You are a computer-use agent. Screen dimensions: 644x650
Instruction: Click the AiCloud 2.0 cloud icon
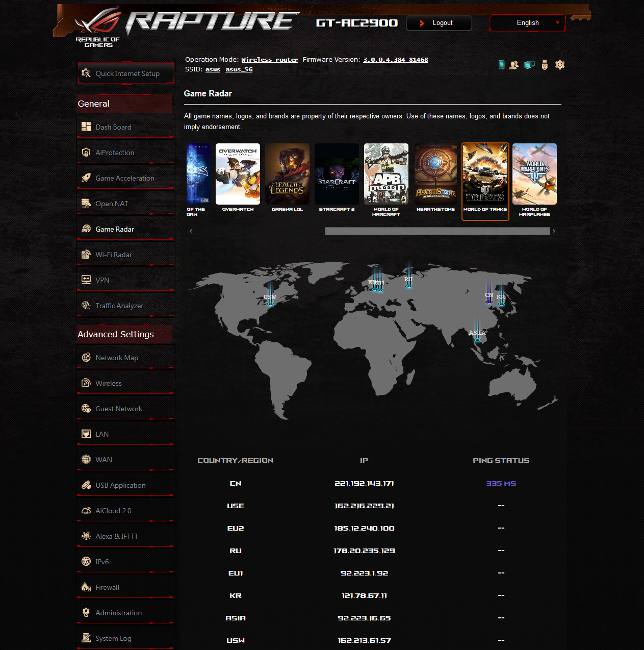click(x=86, y=511)
